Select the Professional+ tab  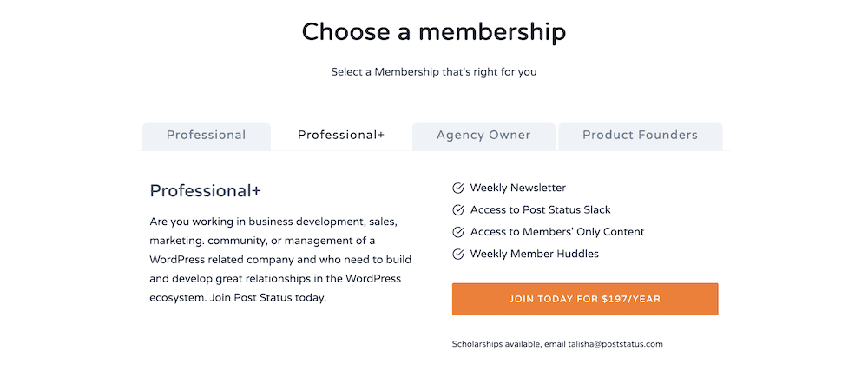point(341,136)
